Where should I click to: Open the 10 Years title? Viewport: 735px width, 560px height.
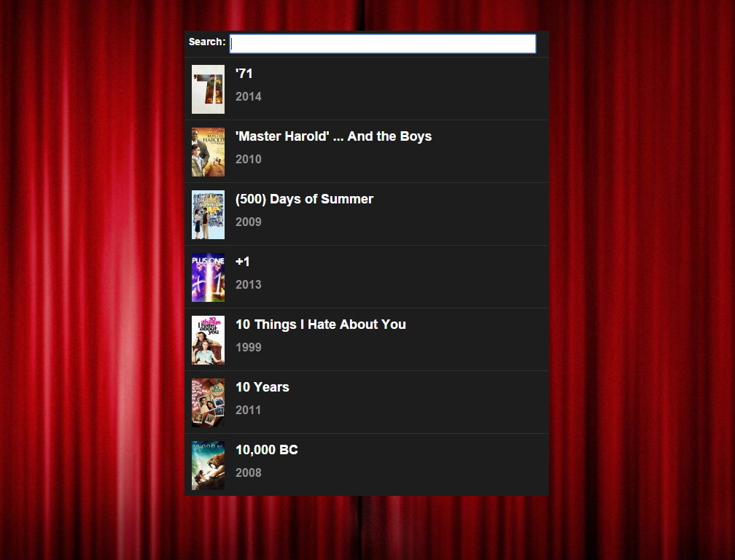click(262, 387)
